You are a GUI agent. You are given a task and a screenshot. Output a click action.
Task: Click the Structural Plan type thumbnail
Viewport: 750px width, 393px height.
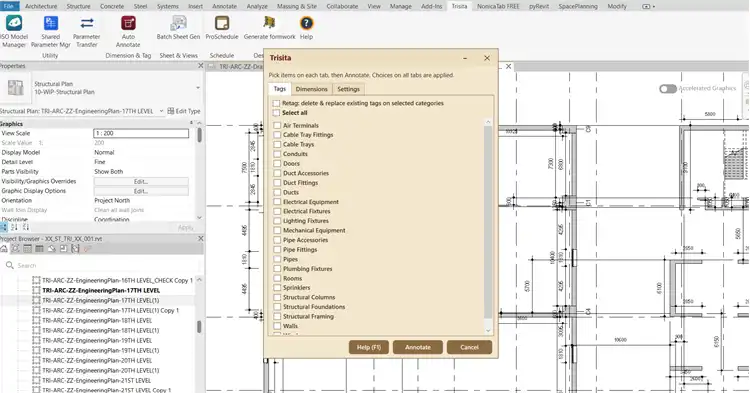click(15, 88)
